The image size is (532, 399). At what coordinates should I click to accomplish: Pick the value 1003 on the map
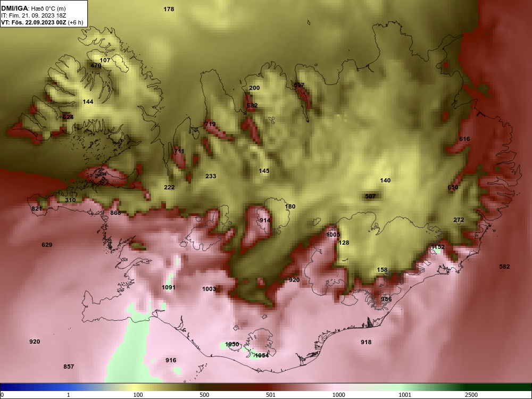[x=209, y=289]
